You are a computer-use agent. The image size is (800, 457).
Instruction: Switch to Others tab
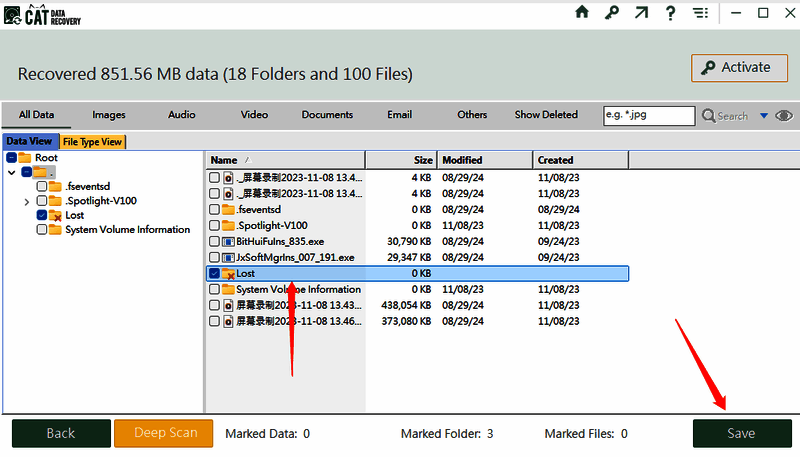[472, 115]
